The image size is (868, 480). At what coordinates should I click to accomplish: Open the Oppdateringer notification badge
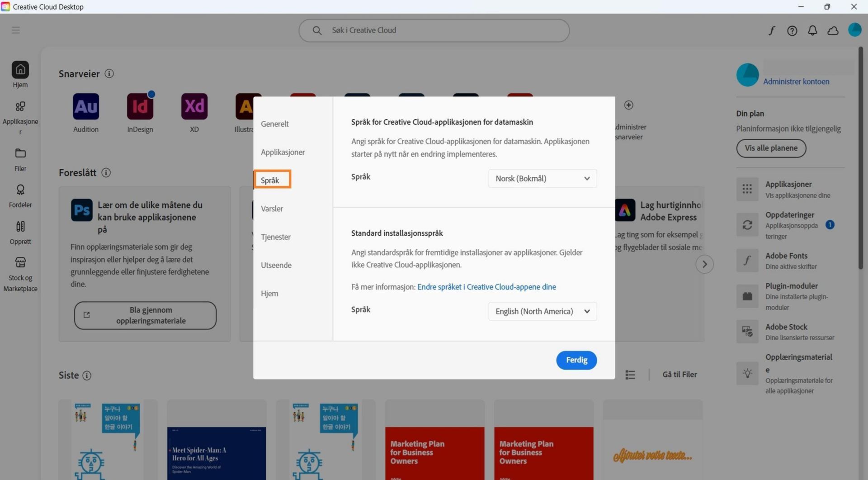(x=830, y=225)
